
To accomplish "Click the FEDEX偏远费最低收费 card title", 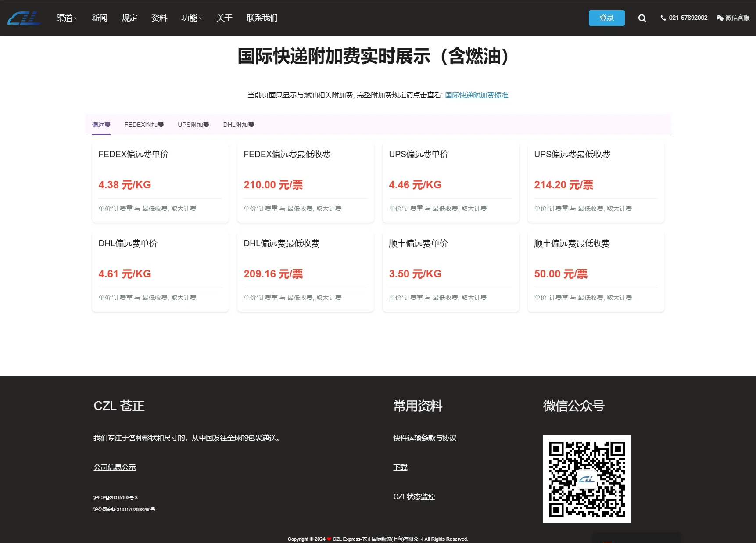I will 287,154.
